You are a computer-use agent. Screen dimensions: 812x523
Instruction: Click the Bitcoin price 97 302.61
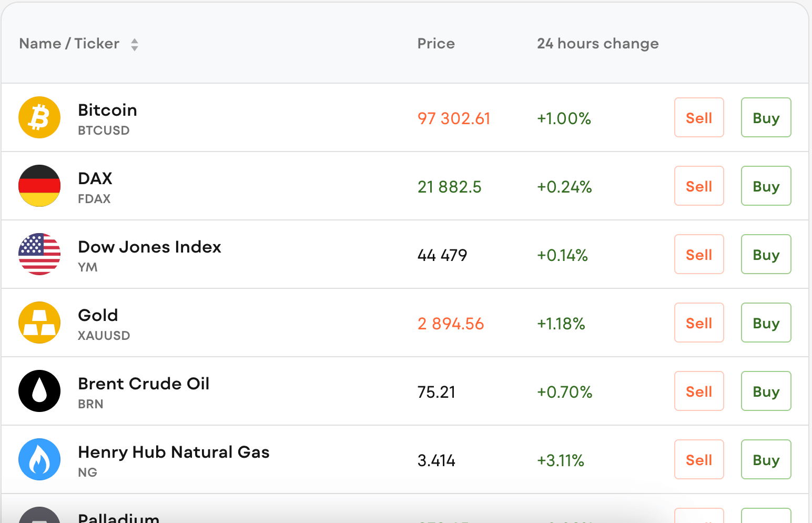click(454, 118)
